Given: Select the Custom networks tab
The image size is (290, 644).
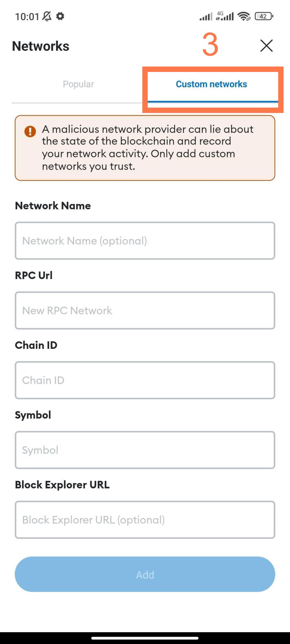Looking at the screenshot, I should point(211,84).
